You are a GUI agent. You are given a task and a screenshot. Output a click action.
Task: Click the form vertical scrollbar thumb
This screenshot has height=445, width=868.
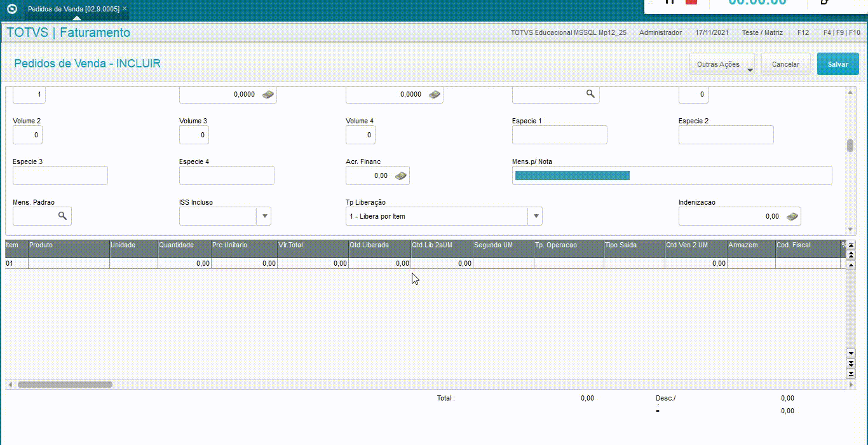pos(850,146)
